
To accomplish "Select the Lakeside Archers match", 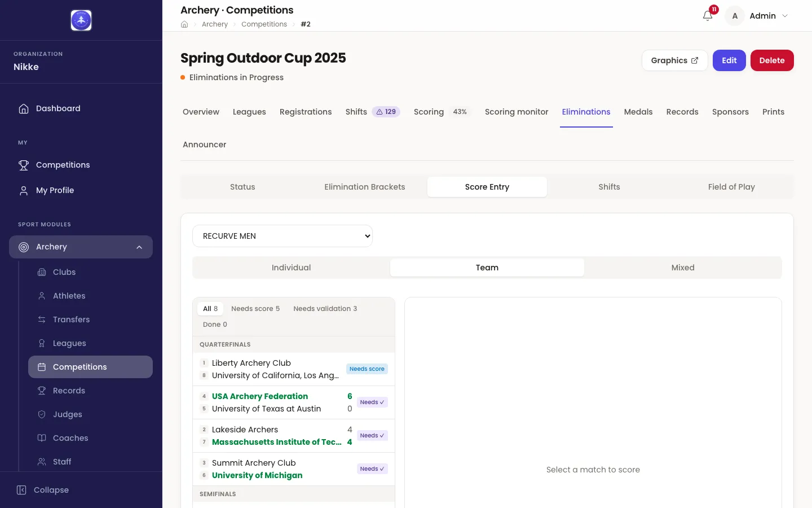I will pyautogui.click(x=294, y=436).
